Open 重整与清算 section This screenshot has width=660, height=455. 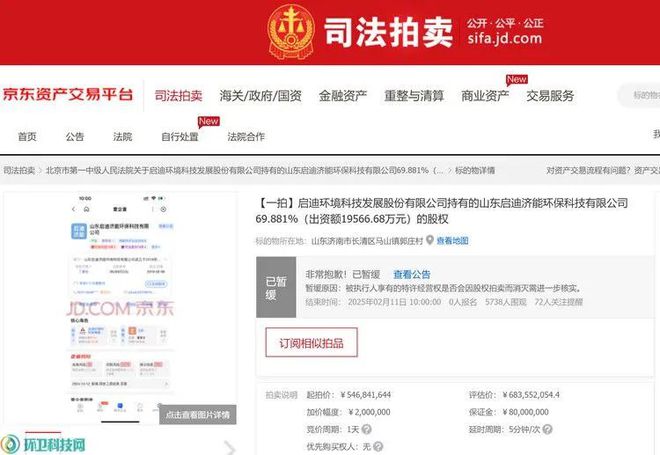coord(414,96)
